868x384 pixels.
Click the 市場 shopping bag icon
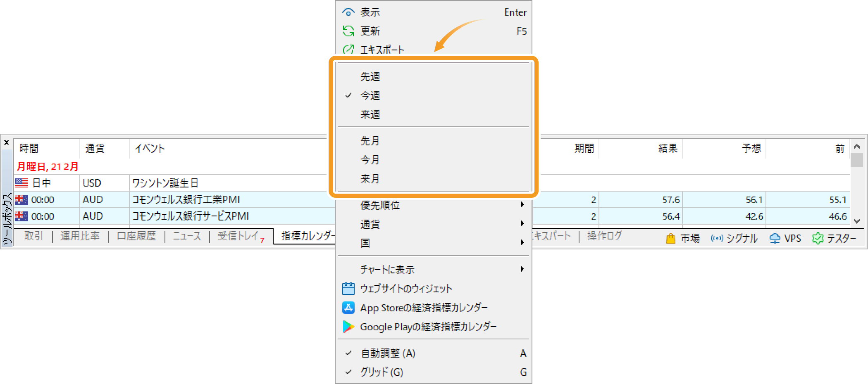[x=670, y=238]
